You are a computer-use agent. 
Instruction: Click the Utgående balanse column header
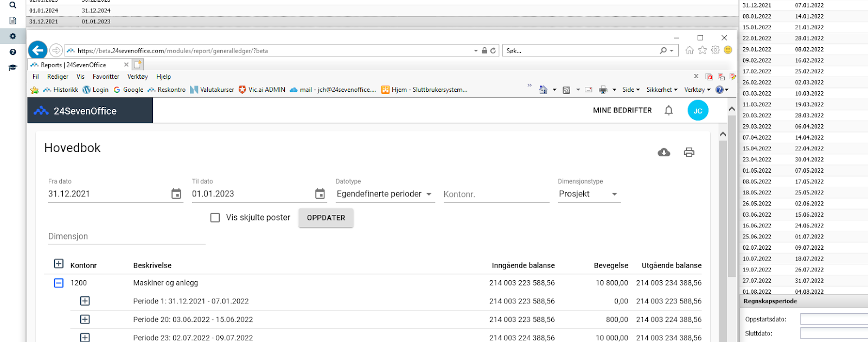672,265
